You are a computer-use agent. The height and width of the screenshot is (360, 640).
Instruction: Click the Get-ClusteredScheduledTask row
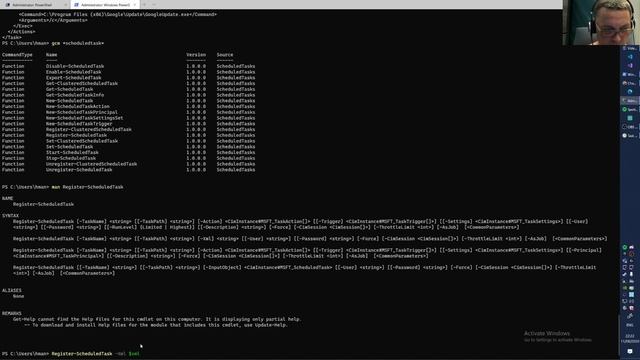coord(128,83)
